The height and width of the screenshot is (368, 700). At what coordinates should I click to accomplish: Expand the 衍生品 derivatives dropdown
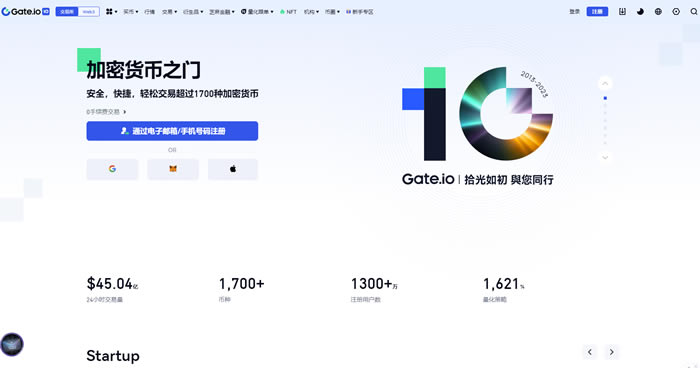click(x=193, y=12)
